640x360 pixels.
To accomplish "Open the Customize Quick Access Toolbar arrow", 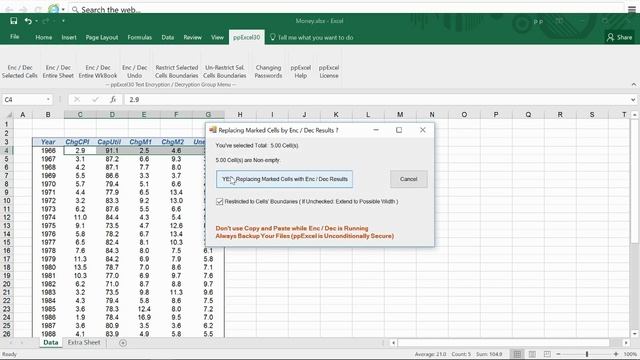I will (63, 21).
